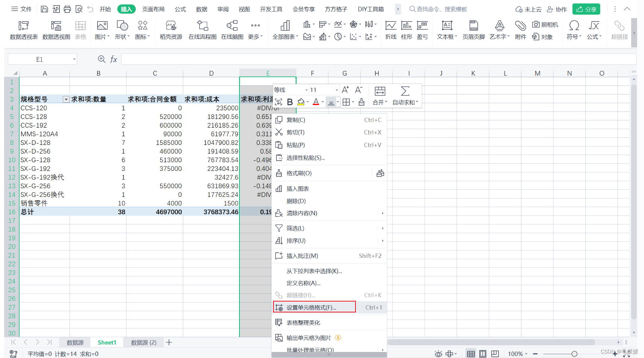The image size is (644, 358).
Task: Insert a Line sparkline (折线)
Action: pos(391,30)
